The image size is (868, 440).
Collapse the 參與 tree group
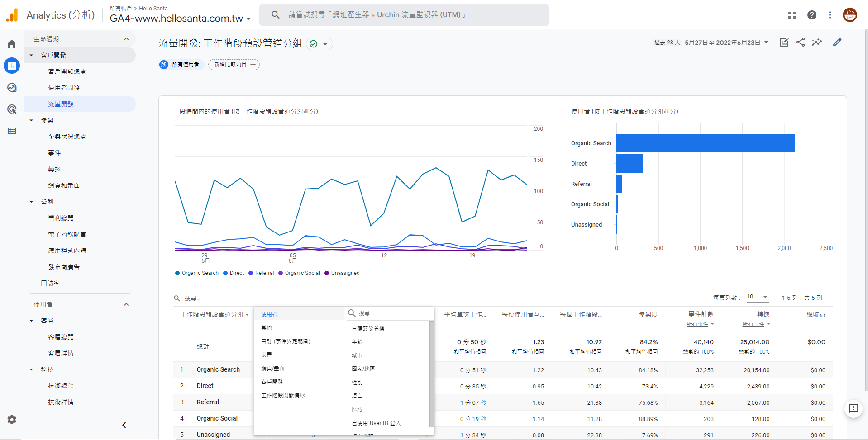(x=31, y=120)
